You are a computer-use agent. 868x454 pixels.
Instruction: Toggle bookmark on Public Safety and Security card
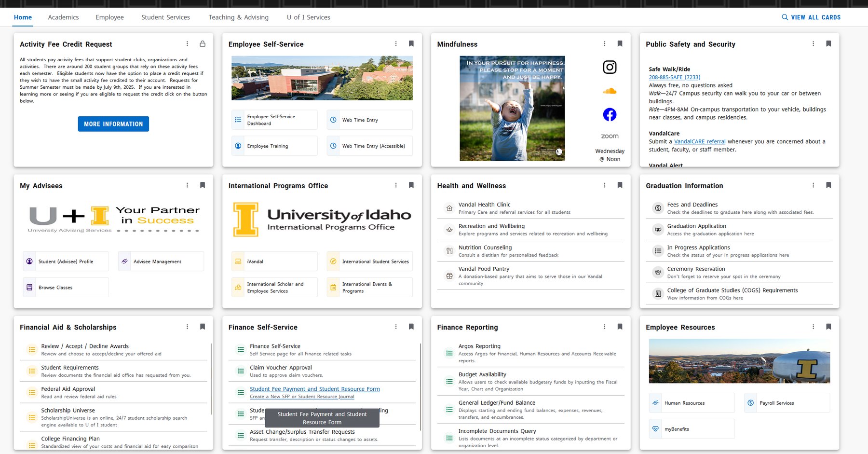[828, 44]
